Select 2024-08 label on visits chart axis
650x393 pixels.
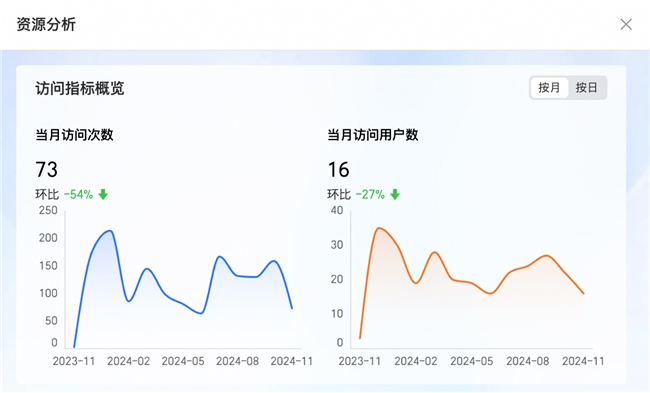(238, 361)
